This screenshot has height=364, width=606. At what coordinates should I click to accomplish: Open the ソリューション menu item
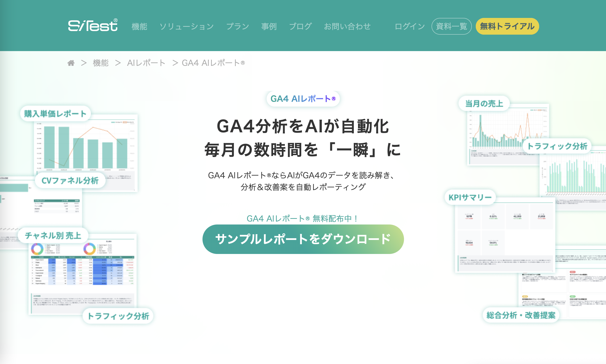point(187,26)
